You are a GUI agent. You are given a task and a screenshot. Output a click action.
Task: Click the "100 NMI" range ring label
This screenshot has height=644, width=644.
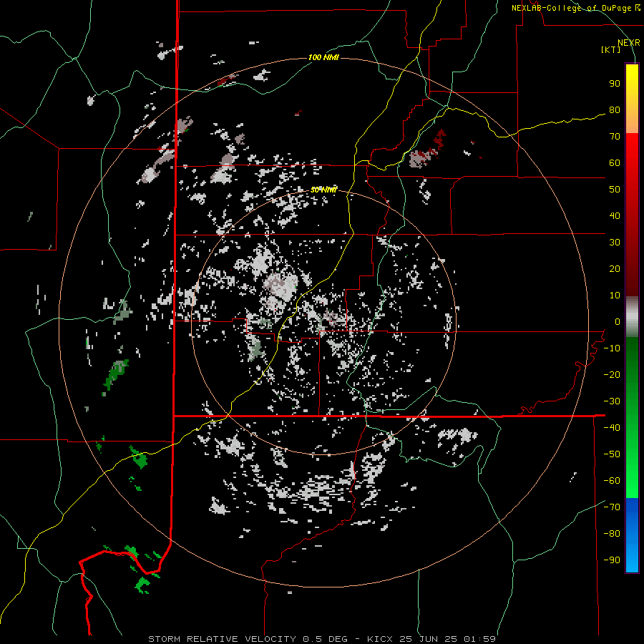[323, 57]
